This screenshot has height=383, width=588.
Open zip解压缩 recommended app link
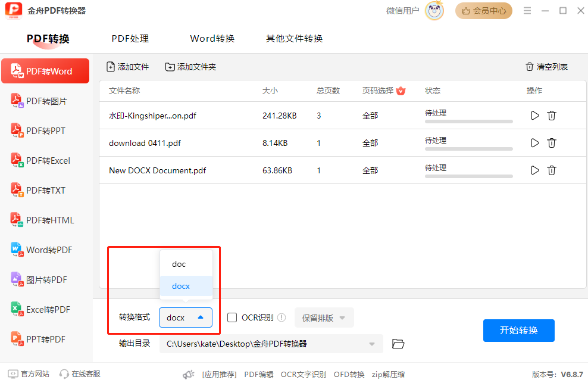388,375
